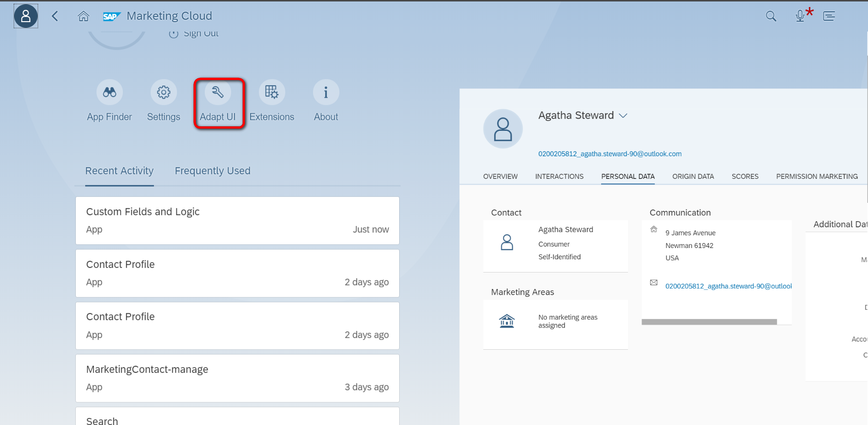Open App Finder binoculars icon
The width and height of the screenshot is (868, 425).
[110, 92]
